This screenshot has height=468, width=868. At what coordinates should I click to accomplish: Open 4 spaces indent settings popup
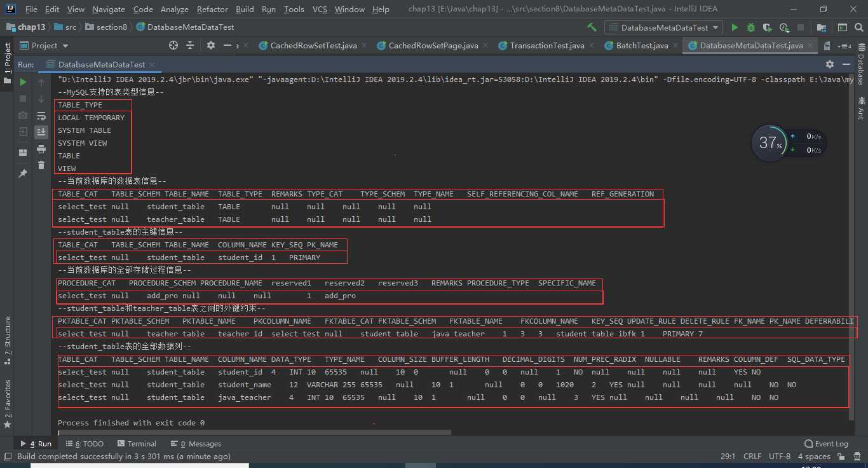tap(814, 456)
